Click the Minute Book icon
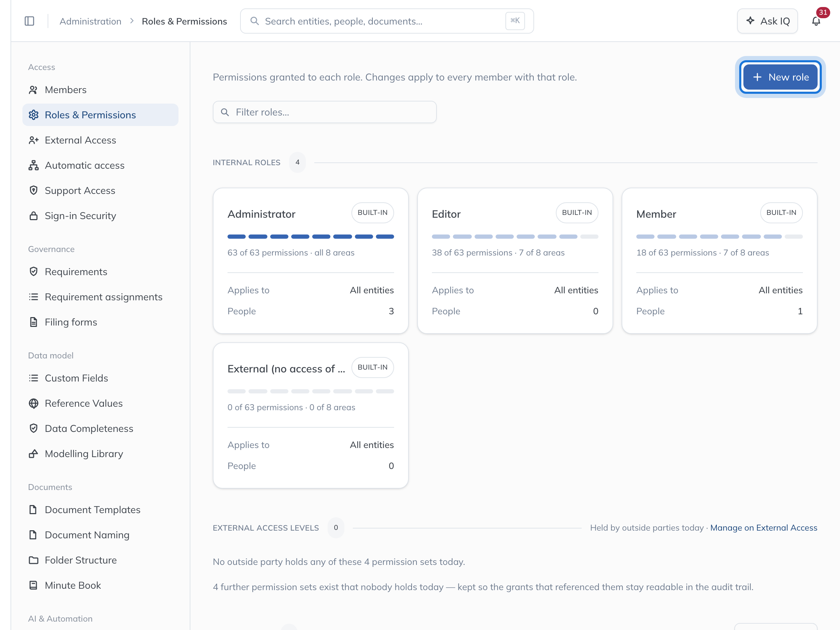 33,585
